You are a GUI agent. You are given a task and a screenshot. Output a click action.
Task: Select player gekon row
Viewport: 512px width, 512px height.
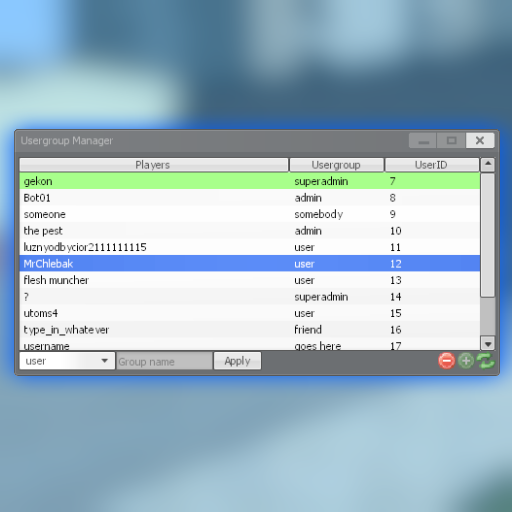click(250, 181)
